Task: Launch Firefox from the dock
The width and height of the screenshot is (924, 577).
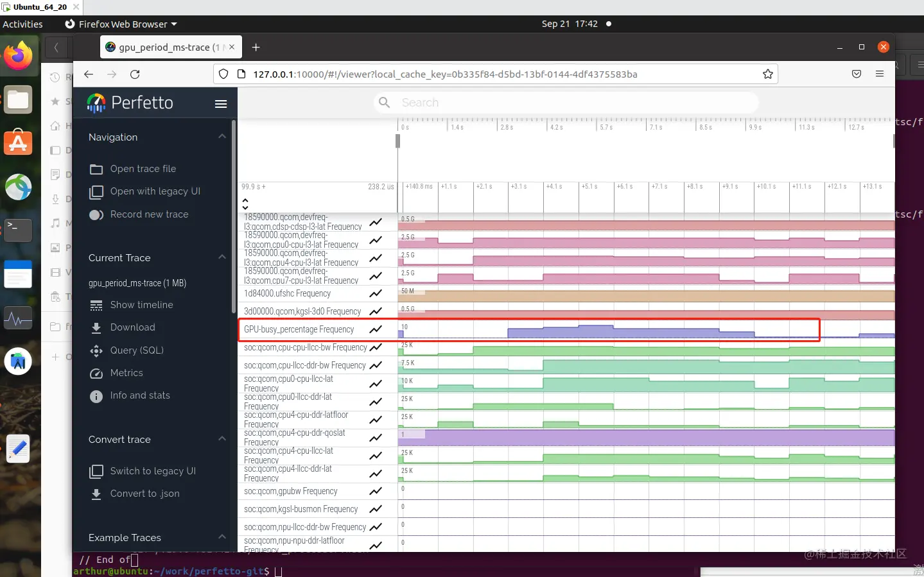Action: [18, 56]
